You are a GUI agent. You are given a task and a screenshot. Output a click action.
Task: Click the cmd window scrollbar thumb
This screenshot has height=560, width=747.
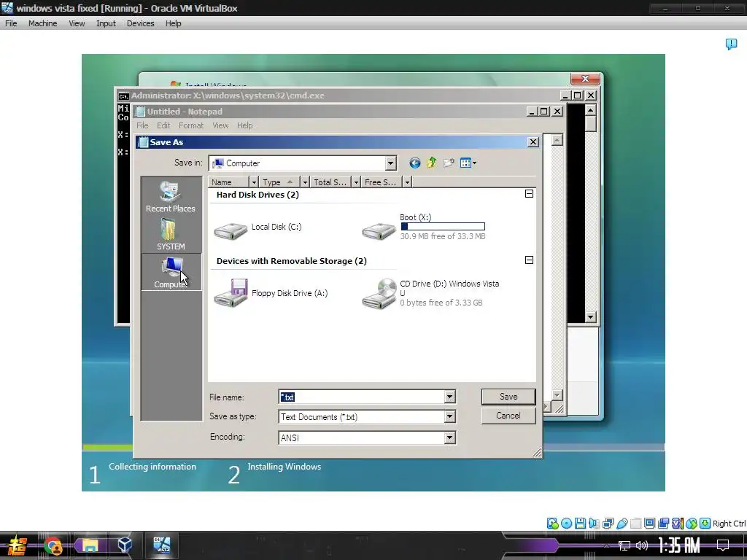tap(591, 124)
